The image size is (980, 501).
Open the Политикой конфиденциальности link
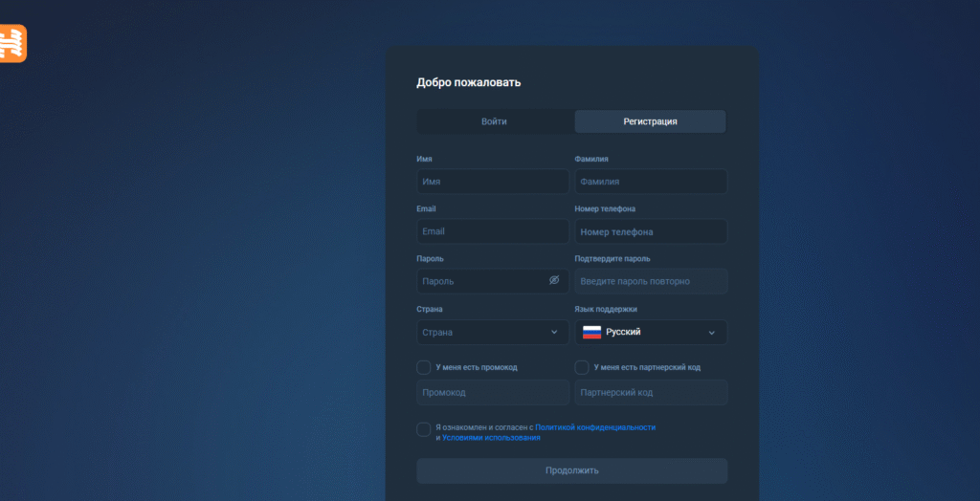(595, 427)
